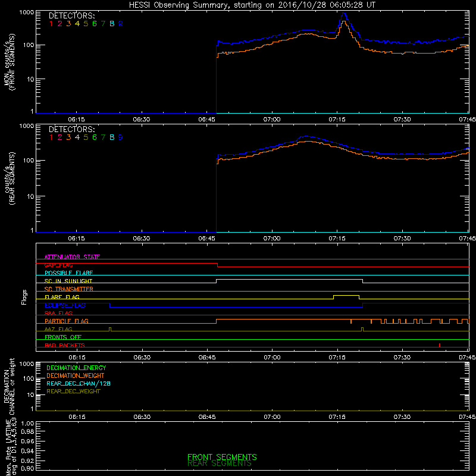Select cyan detector 8 in front segments legend
The image size is (476, 476).
tap(112, 24)
